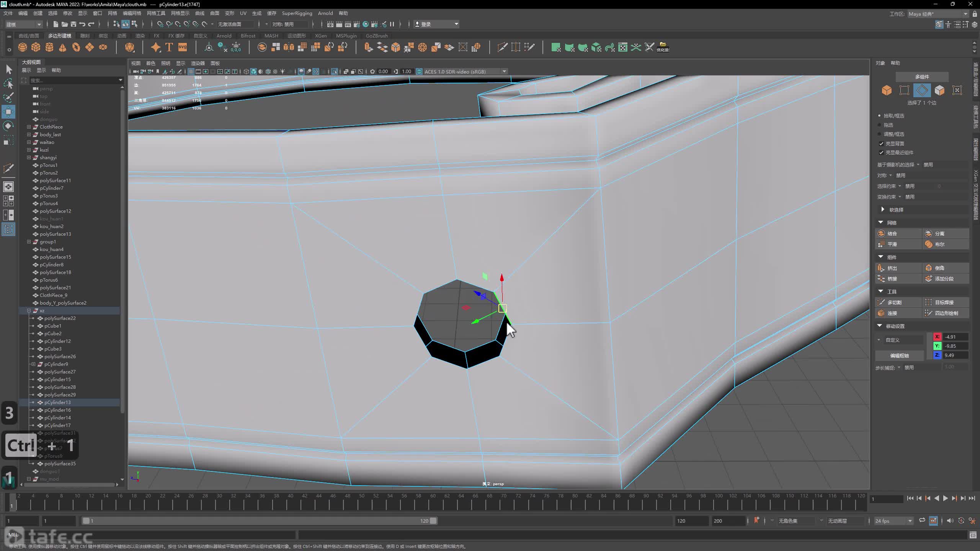Open the 文件 menu
980x551 pixels.
(8, 13)
